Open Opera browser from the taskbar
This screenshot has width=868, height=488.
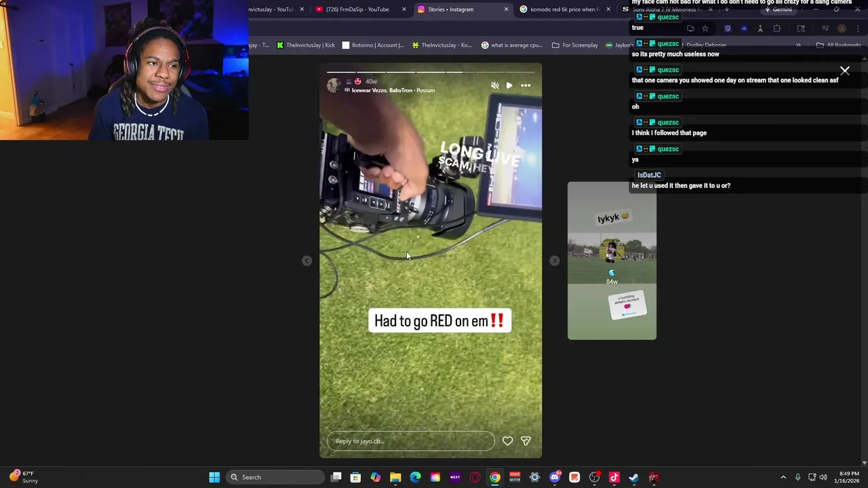tap(475, 477)
